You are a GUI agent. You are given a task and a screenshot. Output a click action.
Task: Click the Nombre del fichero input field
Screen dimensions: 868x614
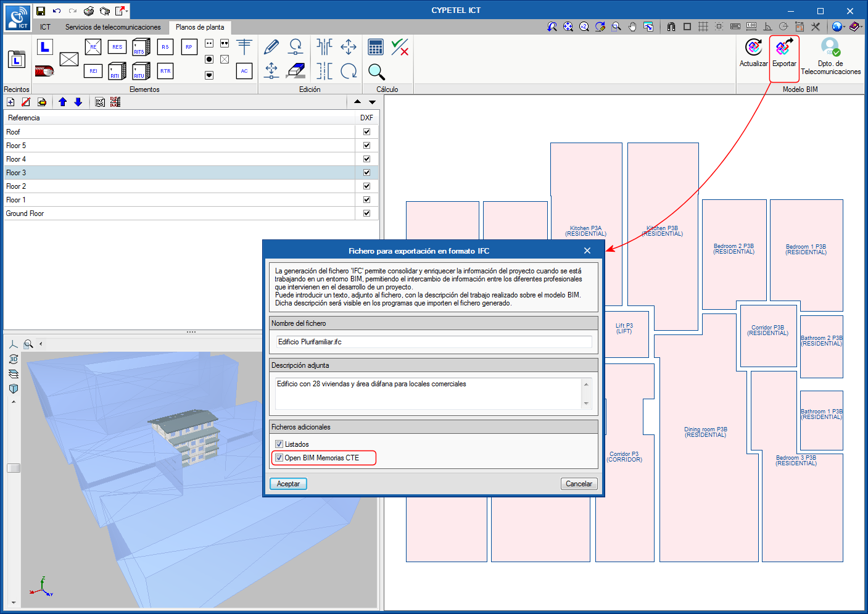434,342
